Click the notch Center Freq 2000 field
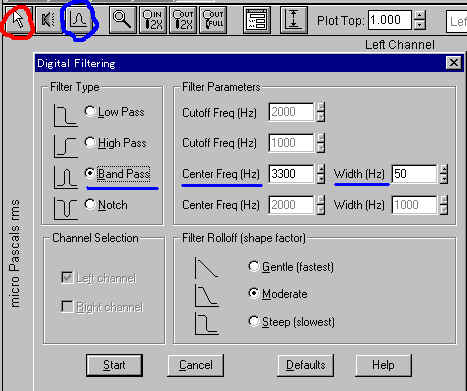The width and height of the screenshot is (467, 391). [x=291, y=205]
